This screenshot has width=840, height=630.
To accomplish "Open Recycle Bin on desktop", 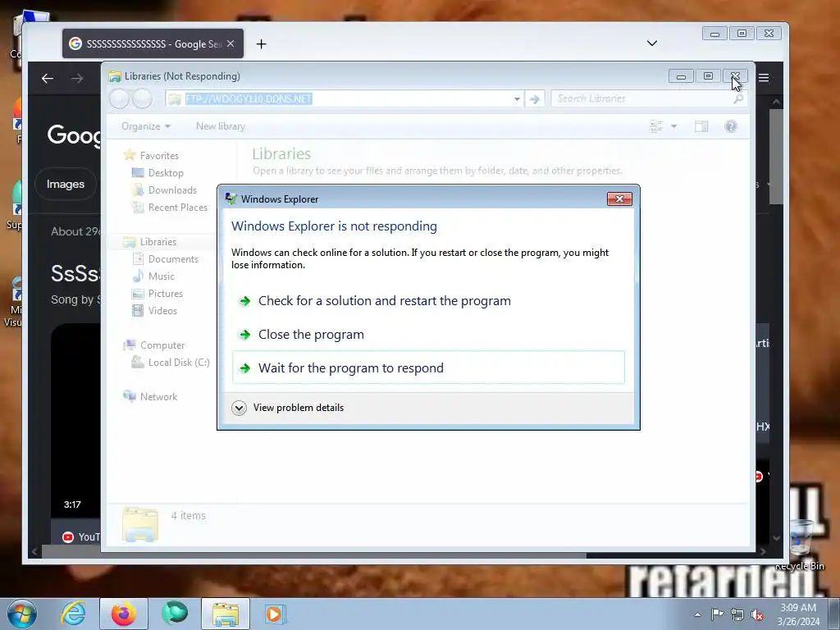I will point(801,545).
